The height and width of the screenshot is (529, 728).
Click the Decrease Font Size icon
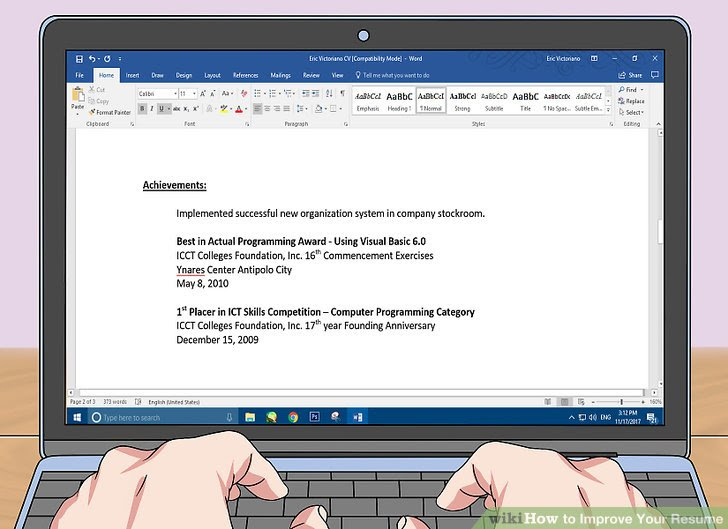pos(213,94)
